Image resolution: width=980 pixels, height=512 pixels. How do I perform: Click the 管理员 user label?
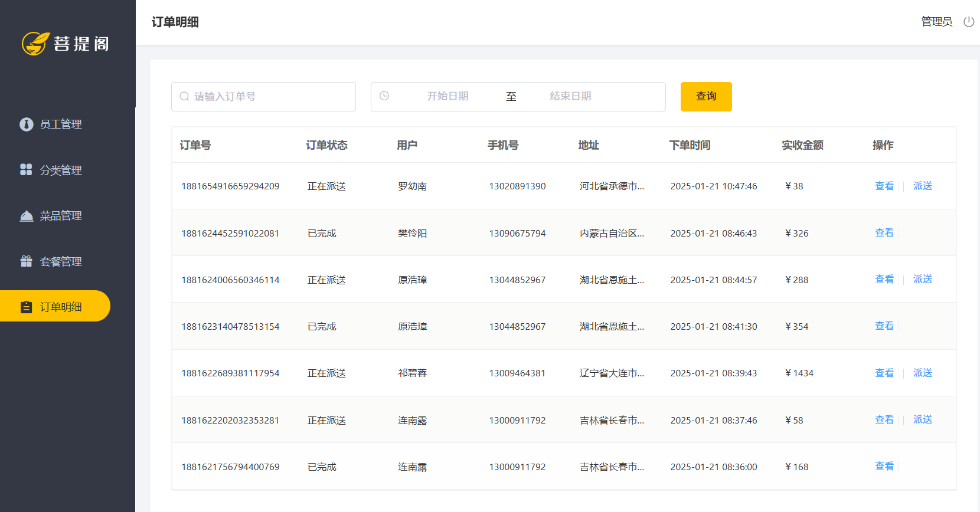pyautogui.click(x=936, y=22)
